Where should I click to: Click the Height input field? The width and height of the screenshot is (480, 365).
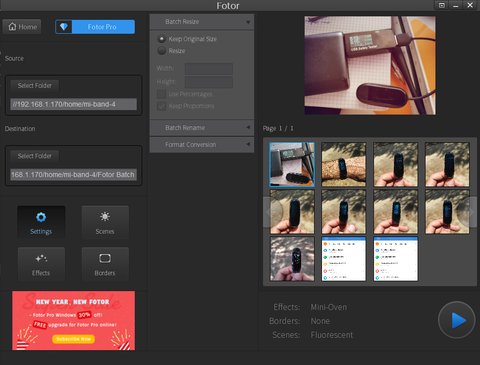[209, 82]
